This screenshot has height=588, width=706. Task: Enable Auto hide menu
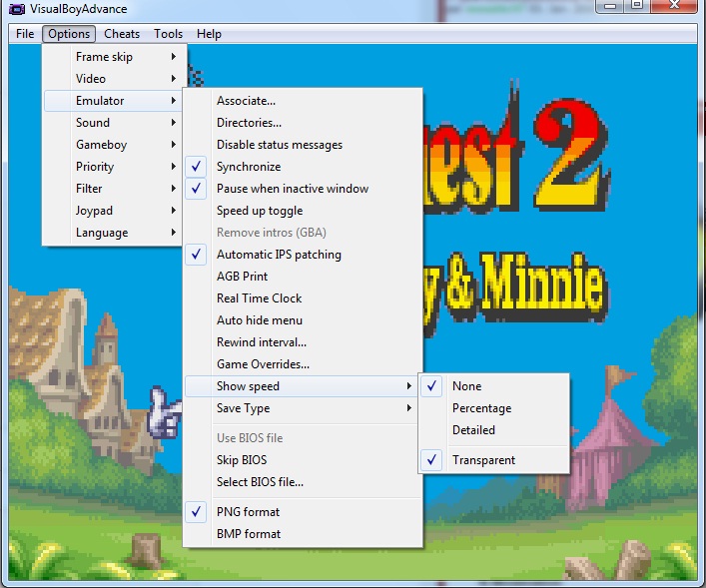tap(303, 320)
